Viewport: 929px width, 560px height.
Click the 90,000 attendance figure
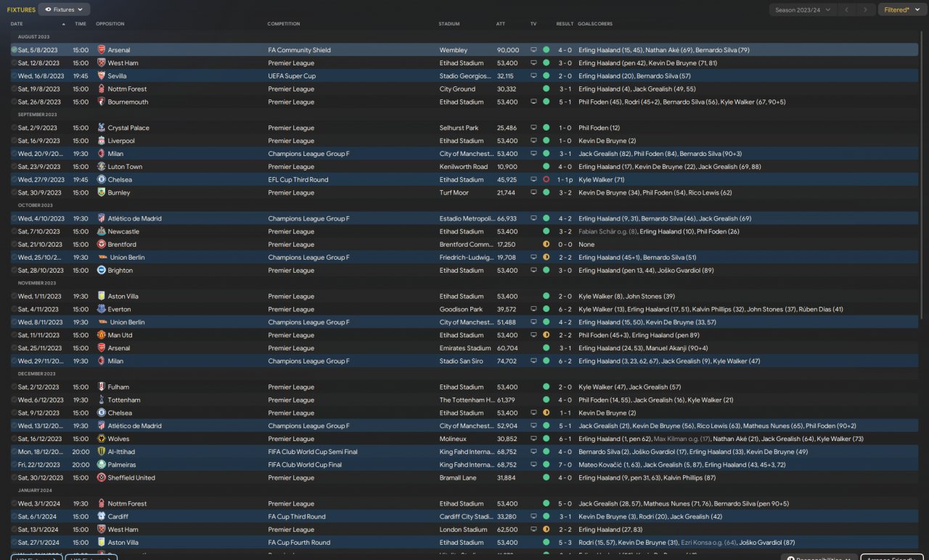508,50
